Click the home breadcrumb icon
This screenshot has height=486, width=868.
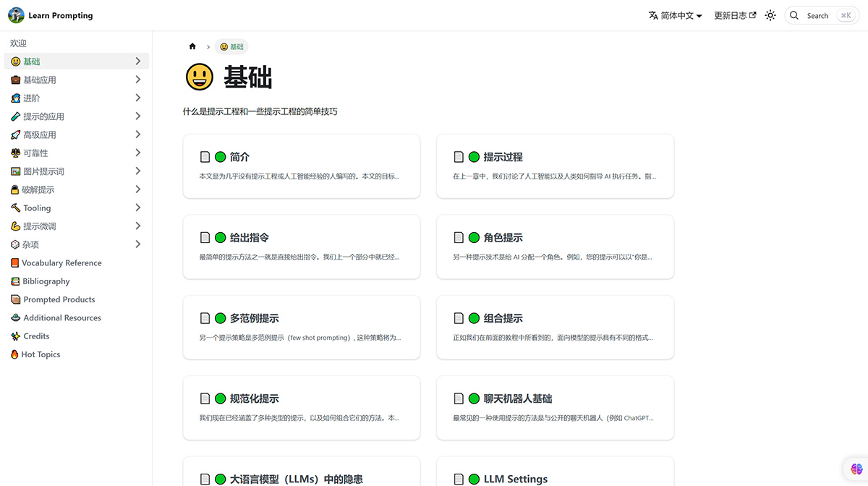[192, 46]
